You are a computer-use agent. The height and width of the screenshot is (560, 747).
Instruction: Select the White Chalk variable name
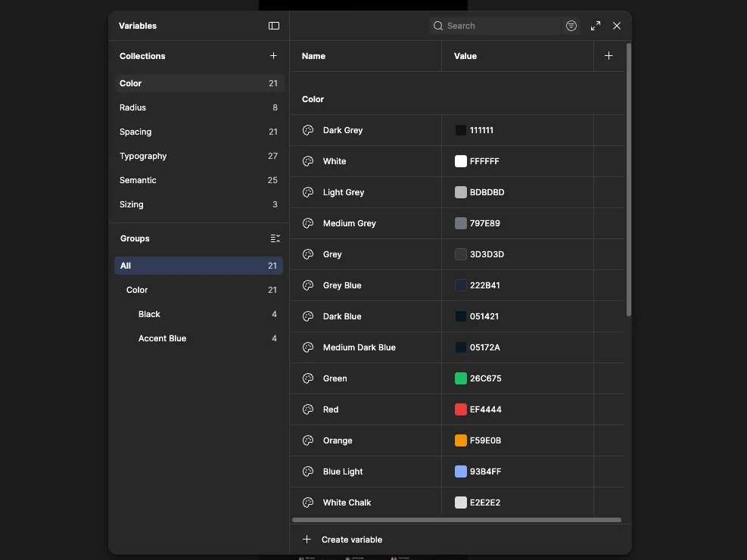click(x=347, y=502)
